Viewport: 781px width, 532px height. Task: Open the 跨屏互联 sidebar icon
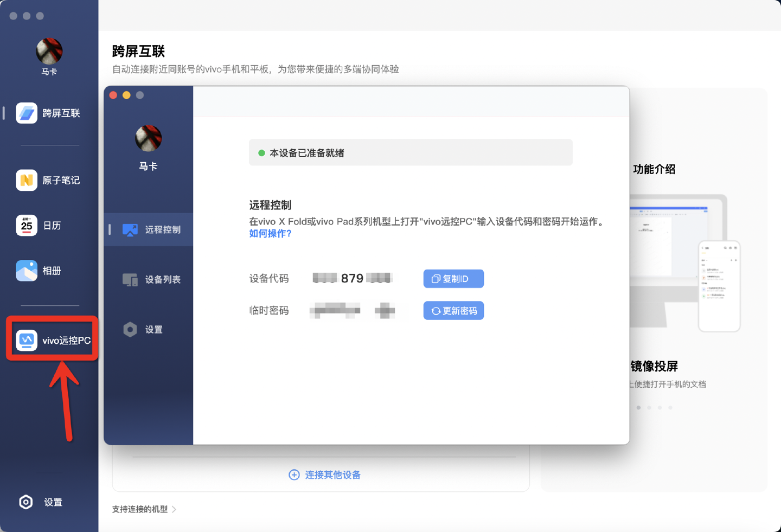(26, 113)
